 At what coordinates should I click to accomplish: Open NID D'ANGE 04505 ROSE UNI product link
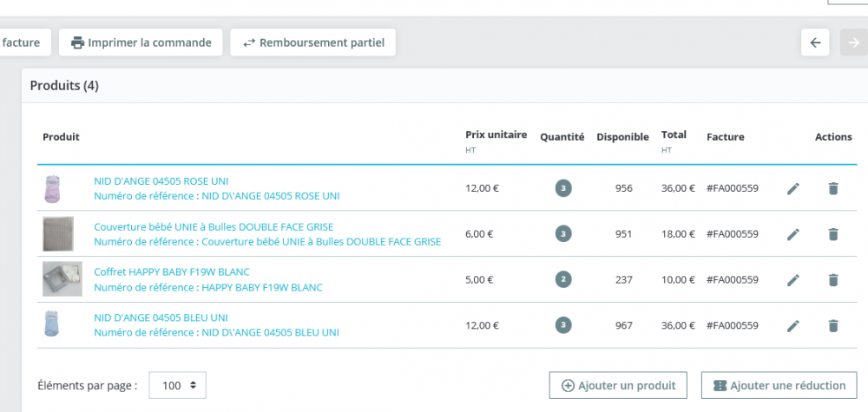point(161,181)
